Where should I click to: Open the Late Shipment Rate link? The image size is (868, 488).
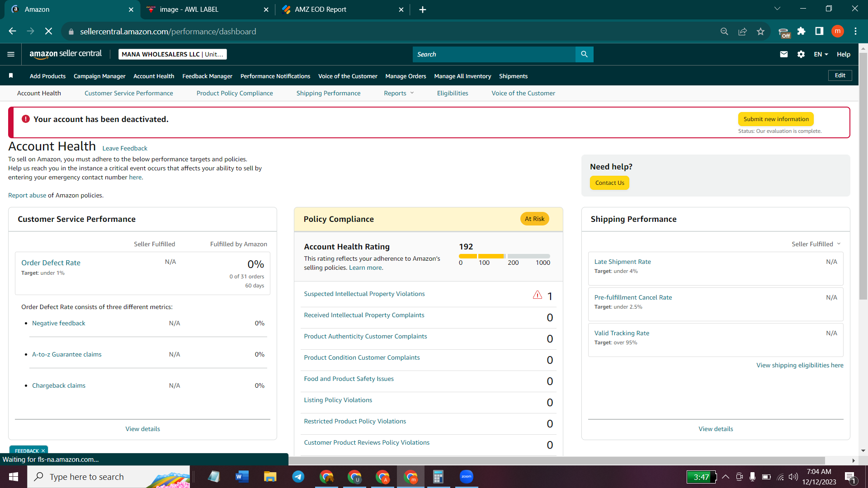coord(623,262)
